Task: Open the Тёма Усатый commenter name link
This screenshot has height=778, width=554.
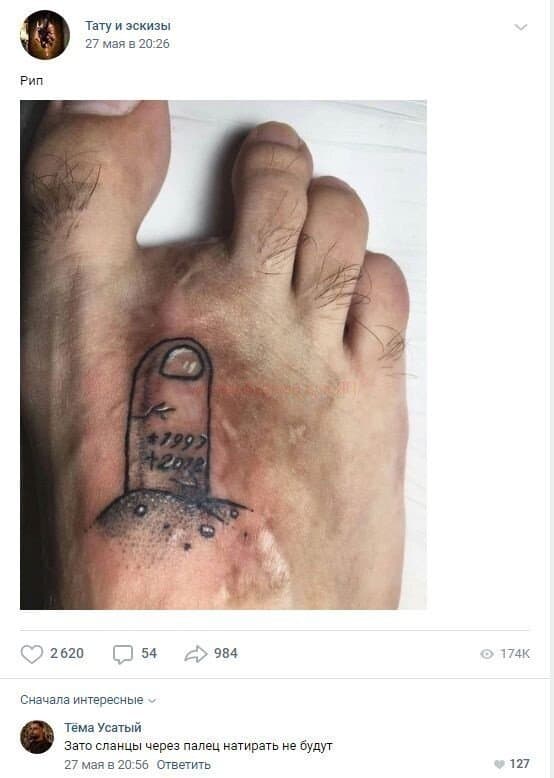Action: pos(103,727)
